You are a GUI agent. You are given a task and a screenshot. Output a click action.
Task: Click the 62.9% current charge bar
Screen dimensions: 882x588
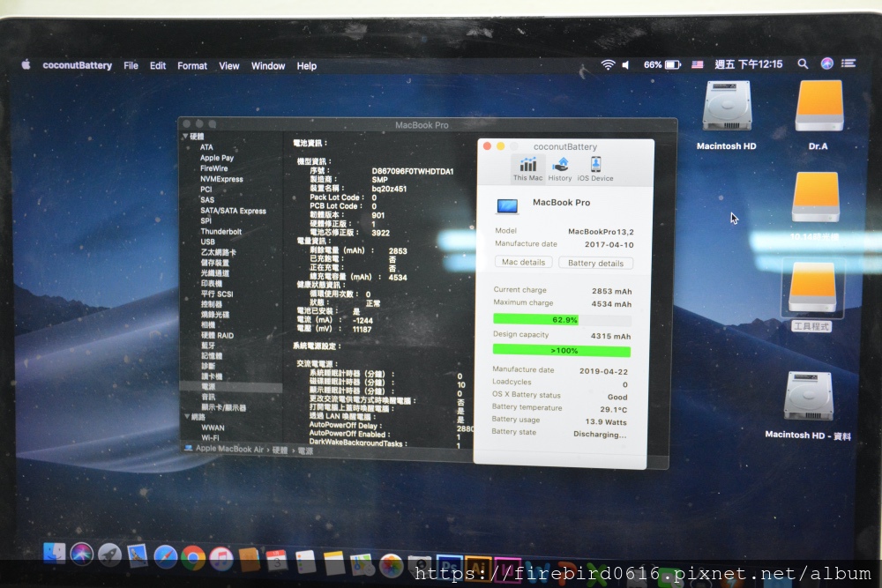coord(562,320)
